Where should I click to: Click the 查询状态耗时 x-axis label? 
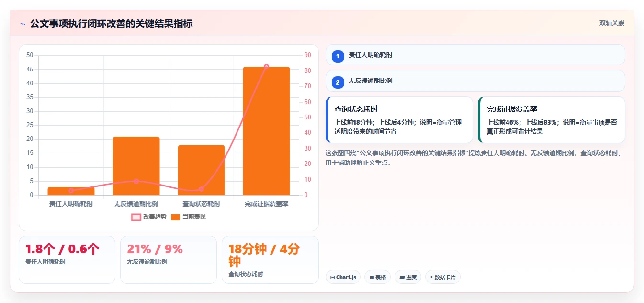click(201, 204)
